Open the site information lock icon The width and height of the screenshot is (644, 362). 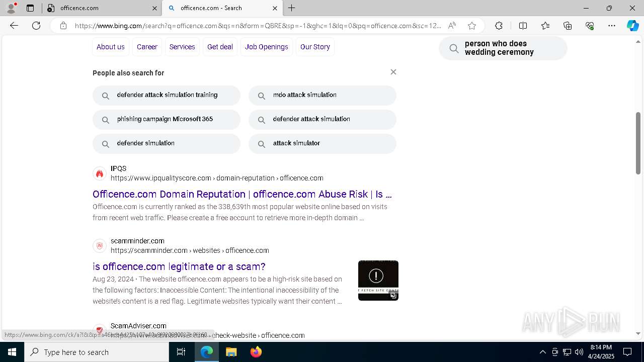(x=63, y=26)
